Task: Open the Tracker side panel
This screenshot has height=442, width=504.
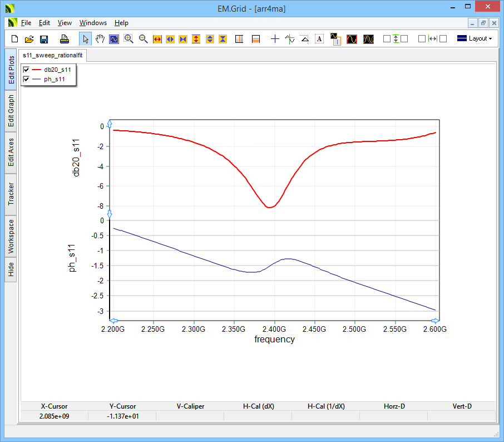Action: coord(11,194)
